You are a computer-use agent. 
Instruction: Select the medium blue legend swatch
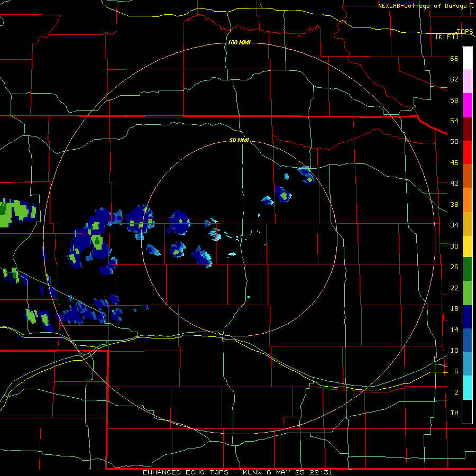[467, 340]
